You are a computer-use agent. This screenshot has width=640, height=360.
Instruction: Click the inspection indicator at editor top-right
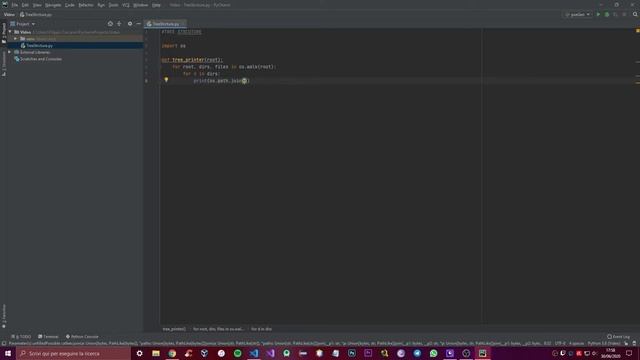[638, 31]
